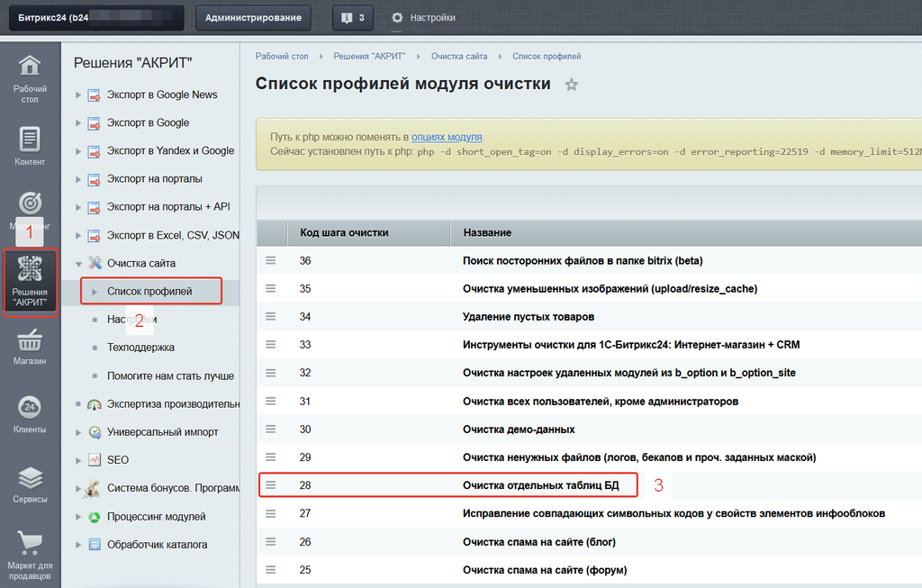
Task: Open the Рабочий стол sidebar section
Action: coord(30,79)
